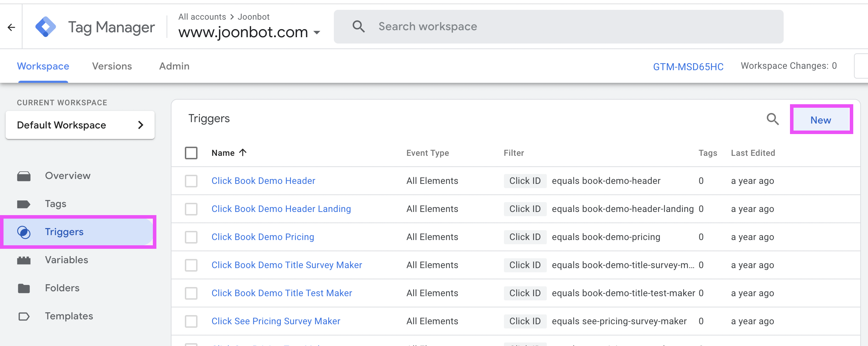The image size is (868, 346).
Task: Toggle the select-all triggers checkbox
Action: point(191,153)
